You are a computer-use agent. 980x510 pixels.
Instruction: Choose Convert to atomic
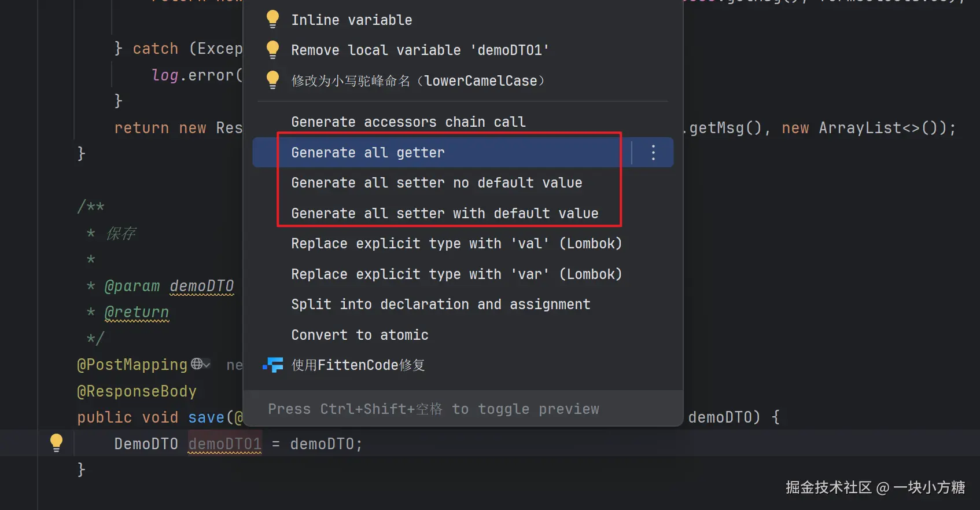coord(359,335)
